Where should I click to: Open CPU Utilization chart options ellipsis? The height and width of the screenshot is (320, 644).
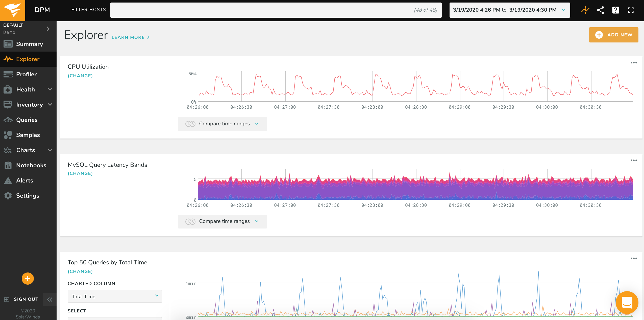(634, 63)
